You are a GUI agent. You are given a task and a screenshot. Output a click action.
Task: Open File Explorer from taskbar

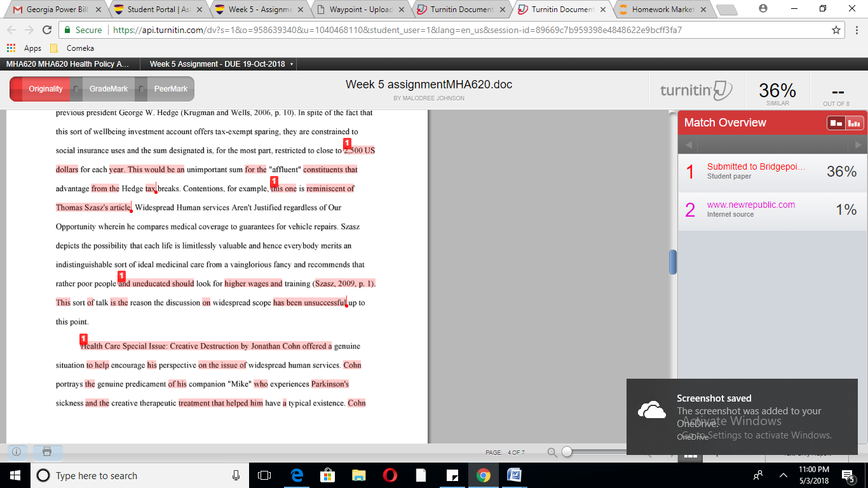(358, 475)
